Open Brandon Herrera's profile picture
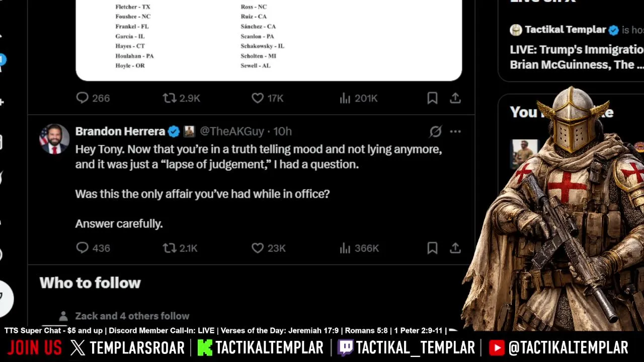The image size is (644, 362). [x=54, y=139]
